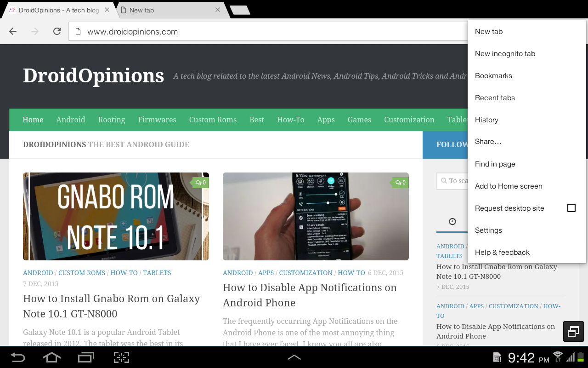Open Help & feedback
This screenshot has height=368, width=588.
(527, 253)
